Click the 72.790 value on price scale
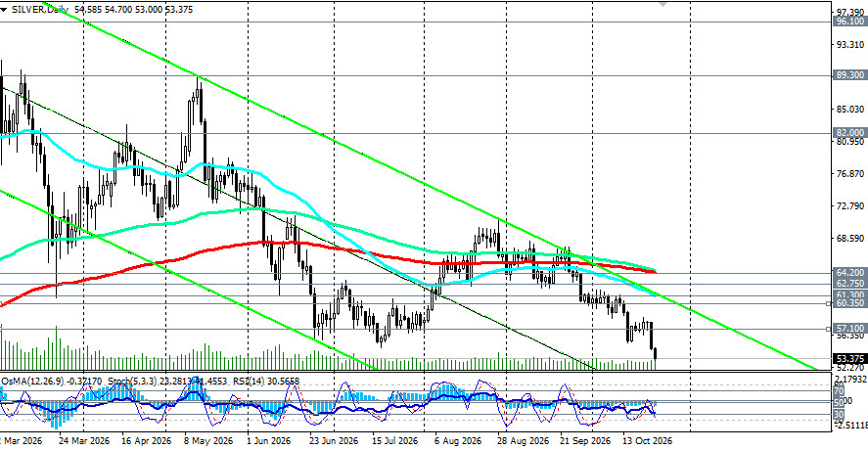This screenshot has width=868, height=450. (849, 205)
